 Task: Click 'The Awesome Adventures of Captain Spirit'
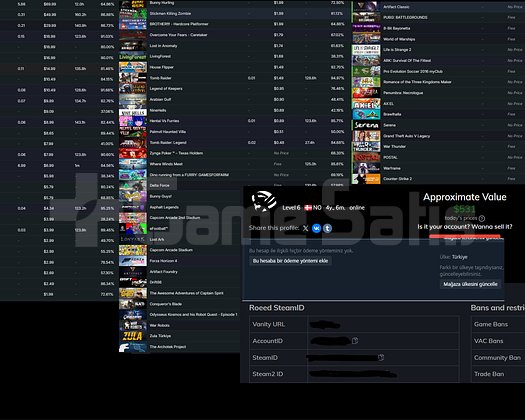tap(186, 293)
